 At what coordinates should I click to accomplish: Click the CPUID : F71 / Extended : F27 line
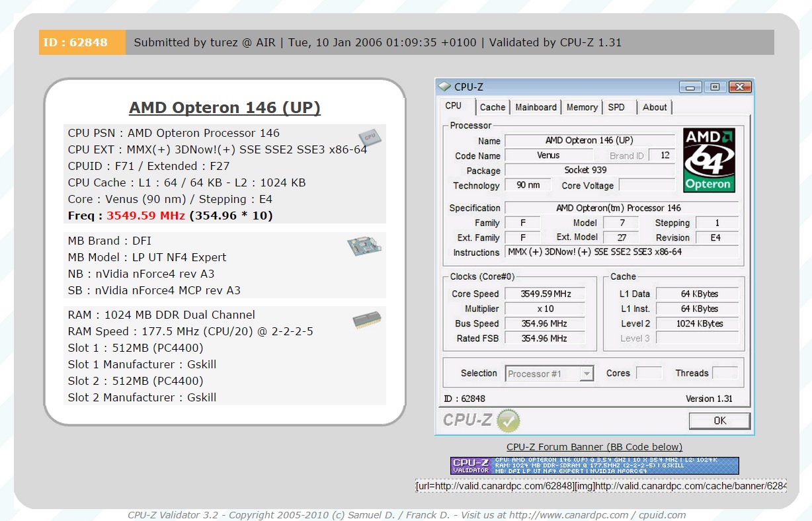[149, 166]
